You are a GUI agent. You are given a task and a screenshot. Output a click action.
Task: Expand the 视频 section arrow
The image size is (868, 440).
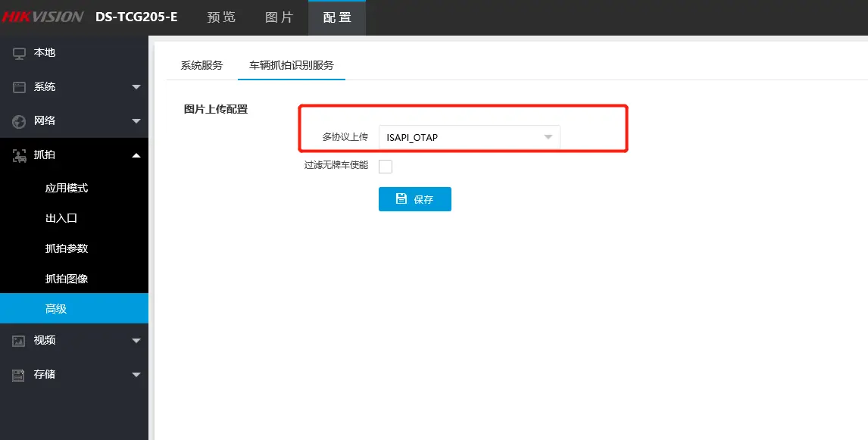click(x=136, y=341)
